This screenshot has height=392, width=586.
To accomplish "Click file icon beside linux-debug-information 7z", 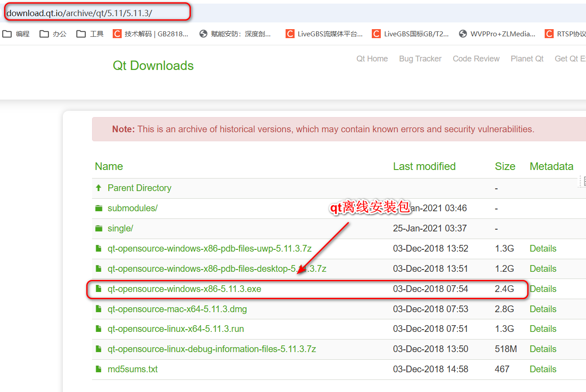I will coord(99,349).
